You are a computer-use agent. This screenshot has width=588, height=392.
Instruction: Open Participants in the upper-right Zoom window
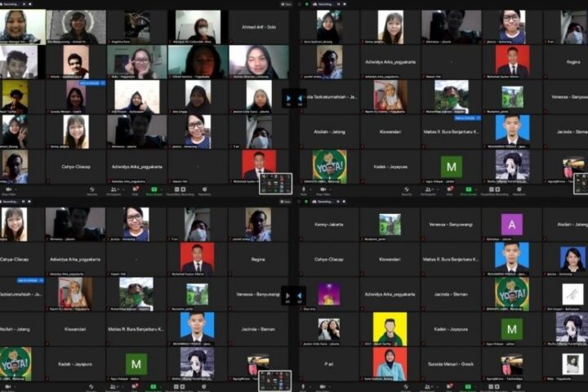point(428,191)
